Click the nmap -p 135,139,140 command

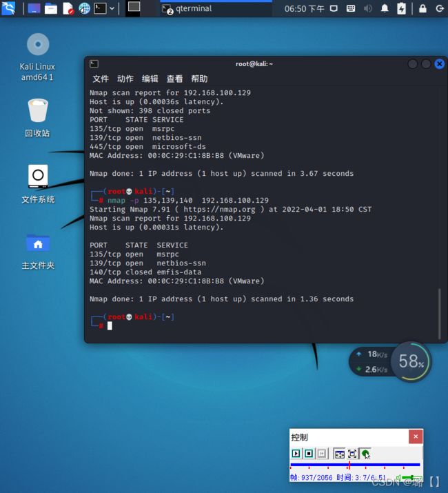[x=188, y=200]
